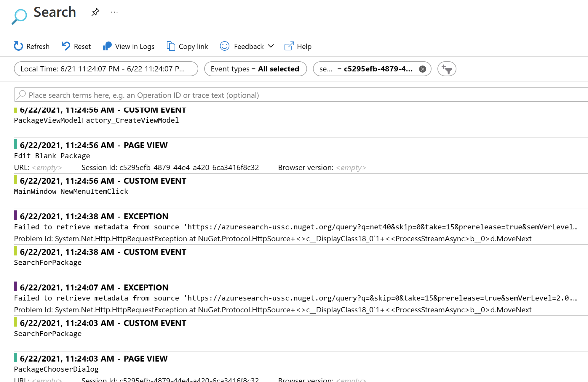This screenshot has height=382, width=588.
Task: Pin the Search blade
Action: point(95,12)
